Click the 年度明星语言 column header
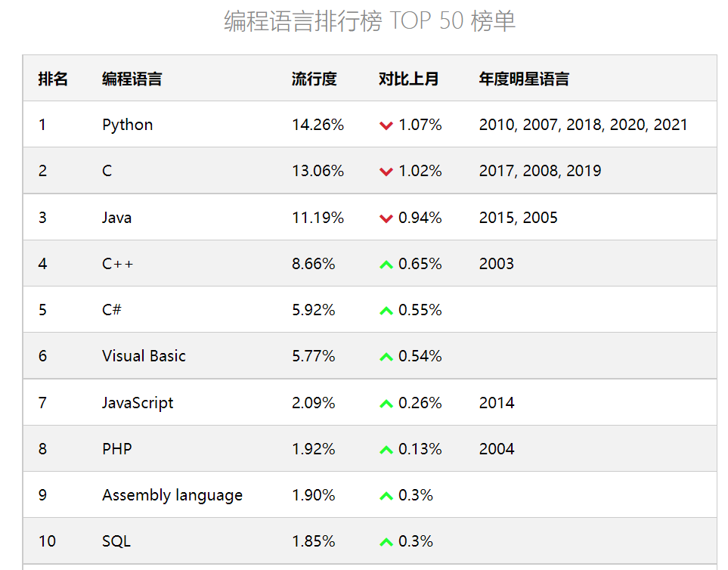Screen dimensions: 728x570 click(524, 79)
